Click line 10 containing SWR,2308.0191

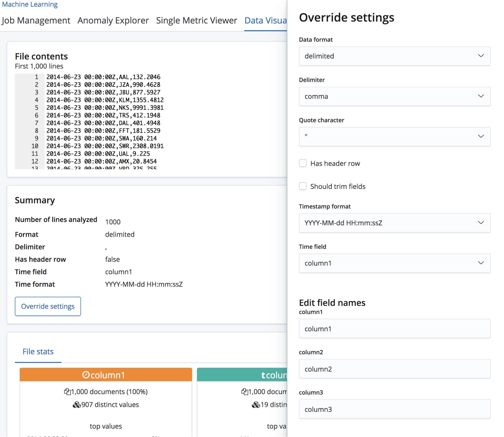(105, 146)
